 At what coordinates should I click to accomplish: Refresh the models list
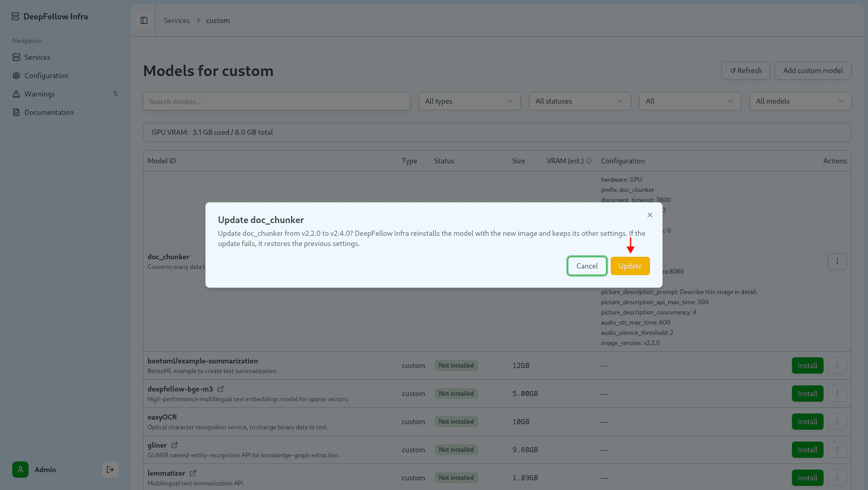tap(746, 70)
